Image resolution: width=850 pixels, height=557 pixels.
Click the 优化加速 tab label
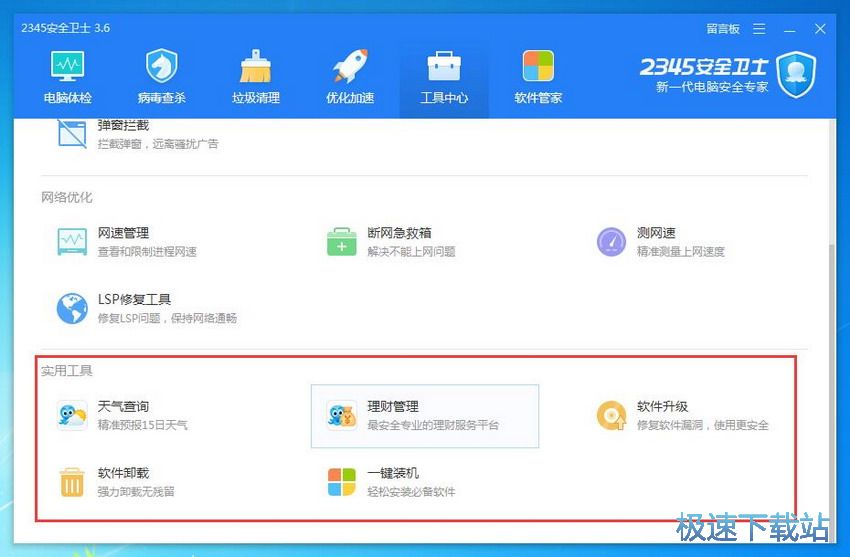pyautogui.click(x=350, y=98)
